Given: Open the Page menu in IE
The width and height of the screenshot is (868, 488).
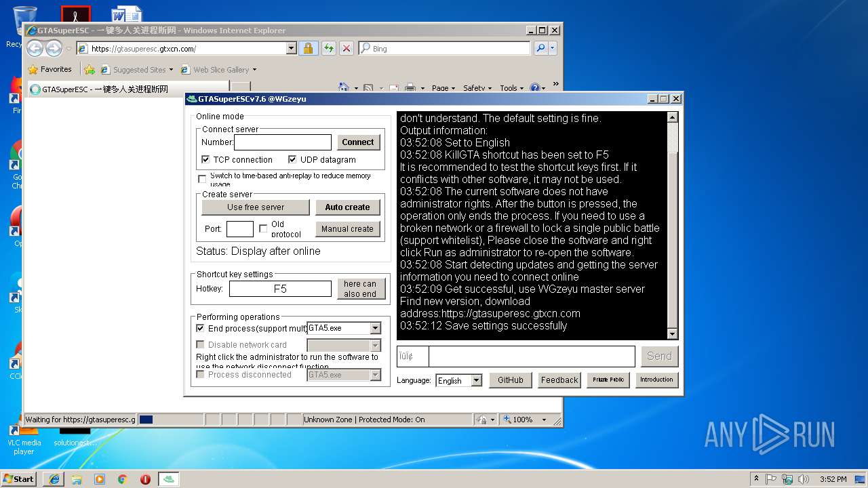Looking at the screenshot, I should 443,87.
